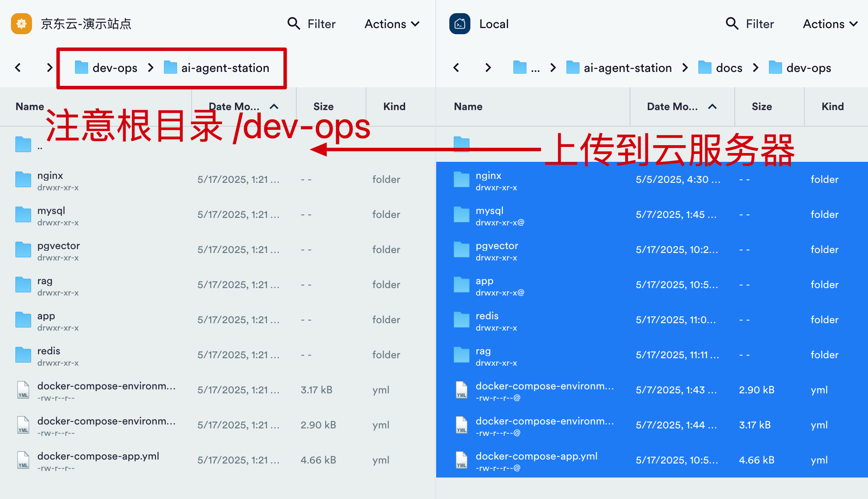Sort remote pane by Size column
868x499 pixels.
click(x=324, y=107)
